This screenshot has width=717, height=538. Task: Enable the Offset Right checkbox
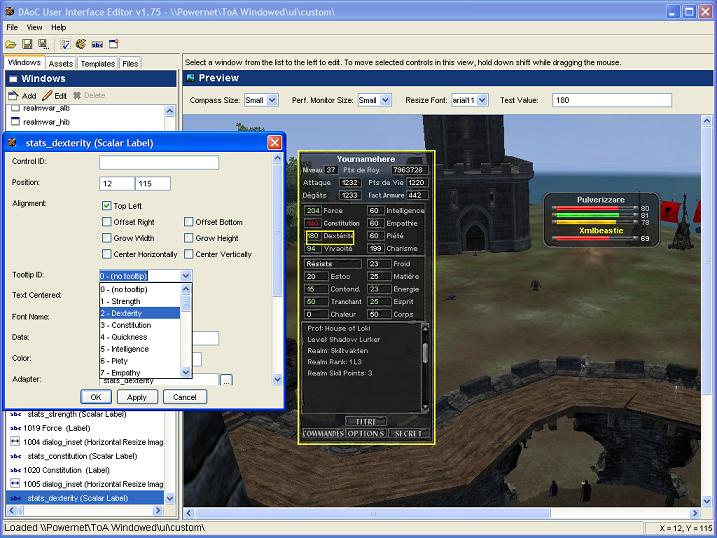click(x=107, y=222)
